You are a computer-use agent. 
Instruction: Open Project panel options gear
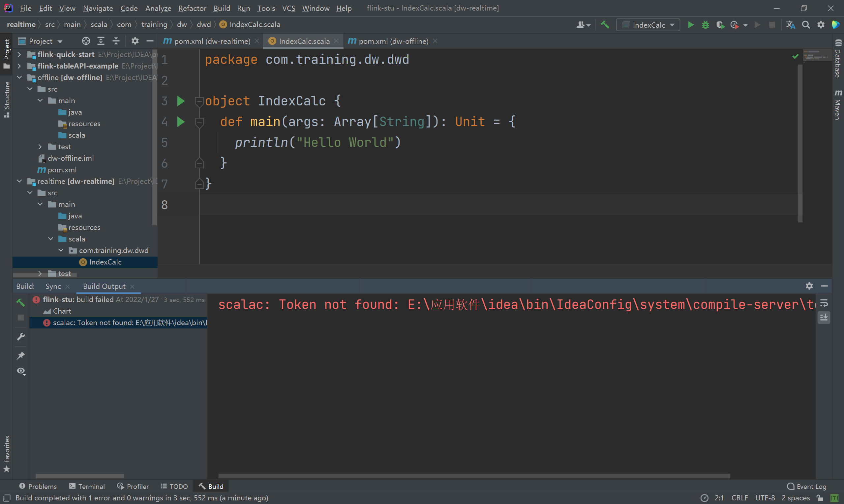pos(135,41)
